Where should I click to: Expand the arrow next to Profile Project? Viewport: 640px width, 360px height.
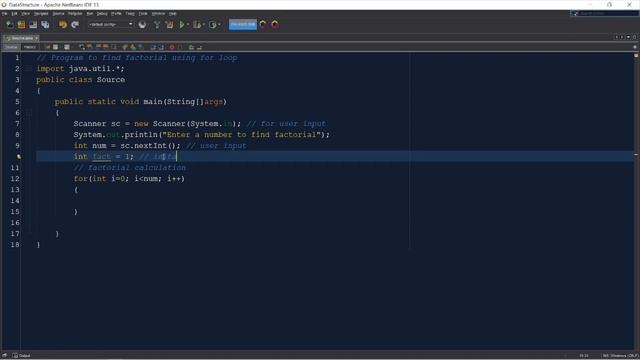pos(220,25)
